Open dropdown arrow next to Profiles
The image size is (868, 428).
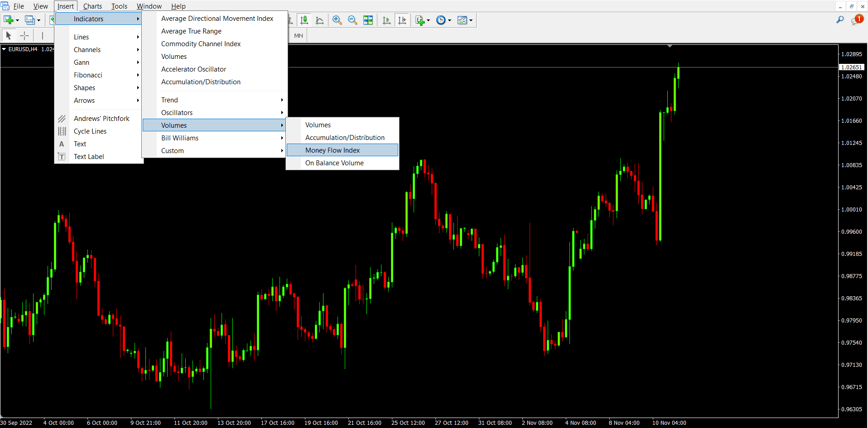click(x=39, y=20)
